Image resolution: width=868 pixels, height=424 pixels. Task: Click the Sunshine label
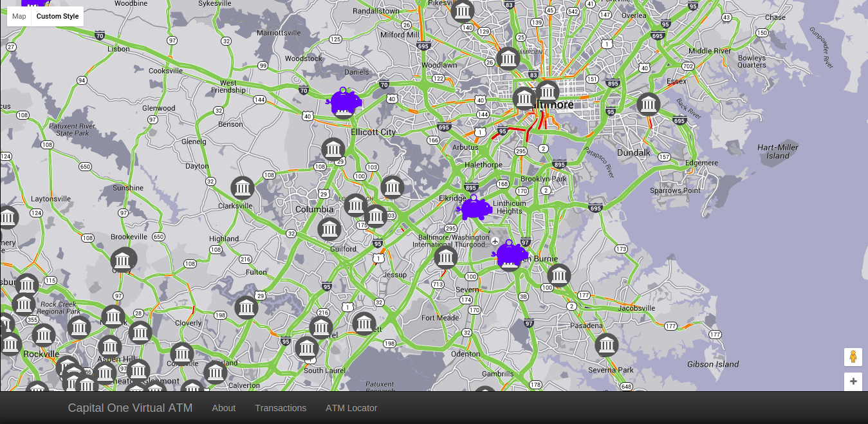(x=128, y=188)
